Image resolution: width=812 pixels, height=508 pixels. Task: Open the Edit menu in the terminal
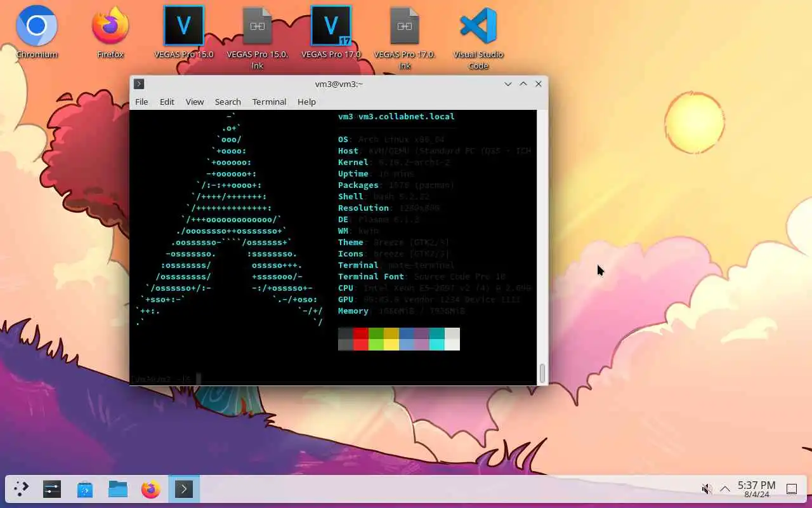[167, 102]
